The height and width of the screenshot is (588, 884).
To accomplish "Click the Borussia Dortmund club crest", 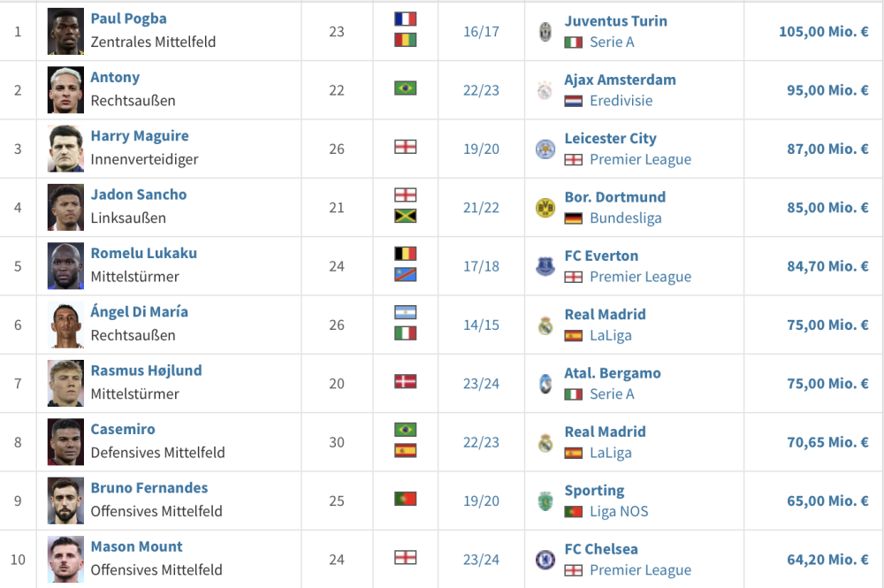I will pyautogui.click(x=545, y=208).
